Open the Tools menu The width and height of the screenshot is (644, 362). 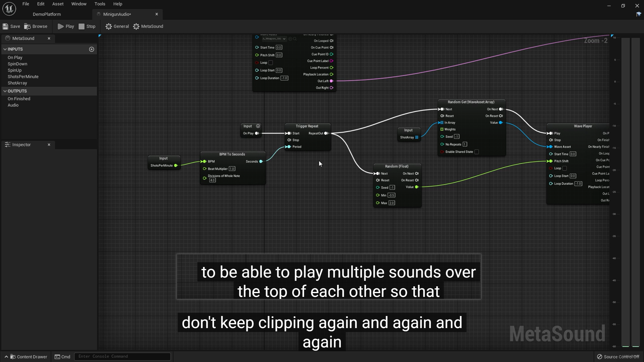click(x=100, y=4)
